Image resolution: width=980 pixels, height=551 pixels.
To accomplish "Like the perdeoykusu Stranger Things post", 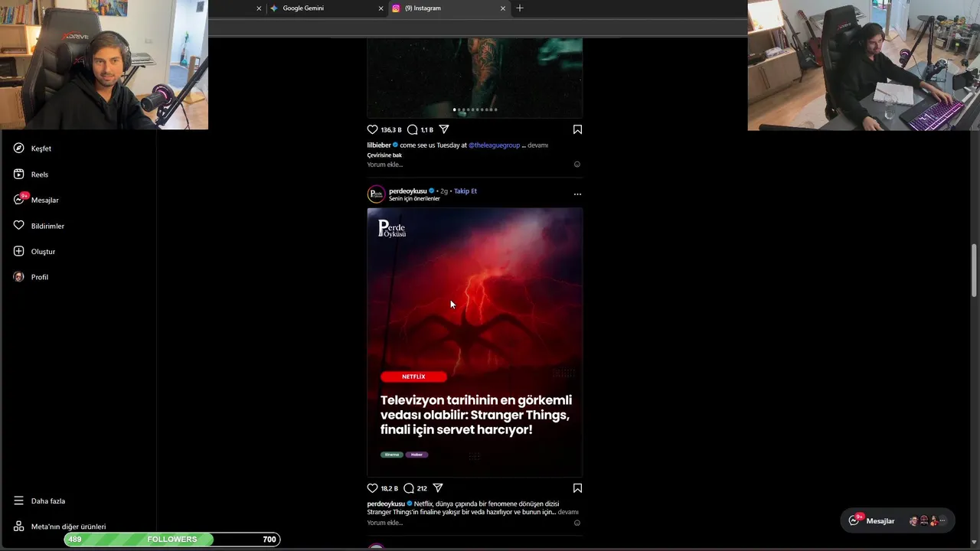I will coord(373,488).
